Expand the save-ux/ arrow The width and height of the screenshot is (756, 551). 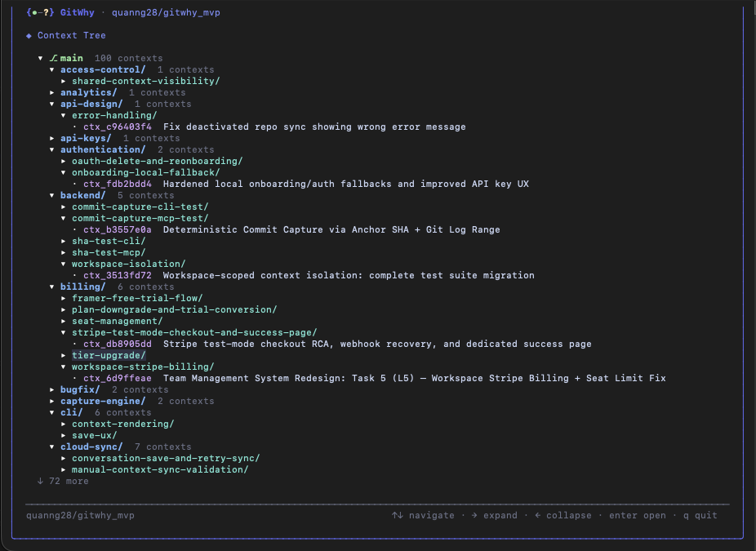(x=64, y=436)
